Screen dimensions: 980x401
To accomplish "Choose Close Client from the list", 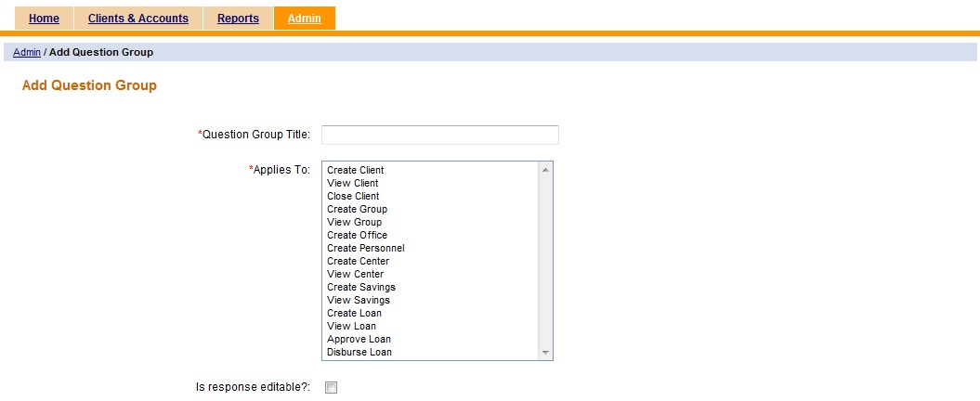I will [x=353, y=196].
